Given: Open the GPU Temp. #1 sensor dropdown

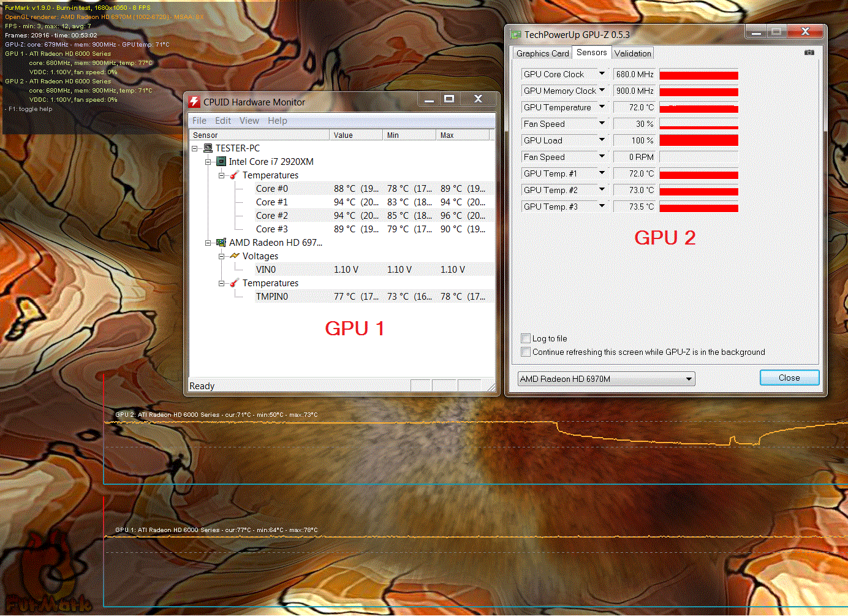Looking at the screenshot, I should point(602,173).
